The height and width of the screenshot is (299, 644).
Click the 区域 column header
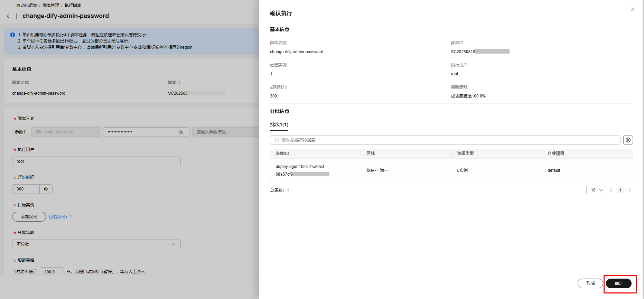point(371,153)
